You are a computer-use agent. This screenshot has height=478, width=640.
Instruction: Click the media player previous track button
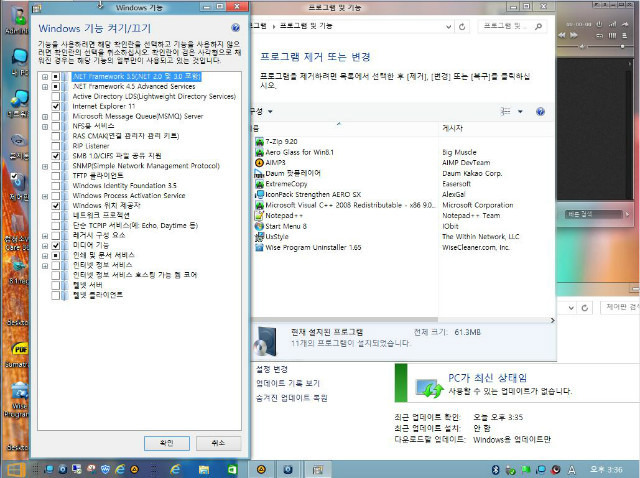[562, 35]
